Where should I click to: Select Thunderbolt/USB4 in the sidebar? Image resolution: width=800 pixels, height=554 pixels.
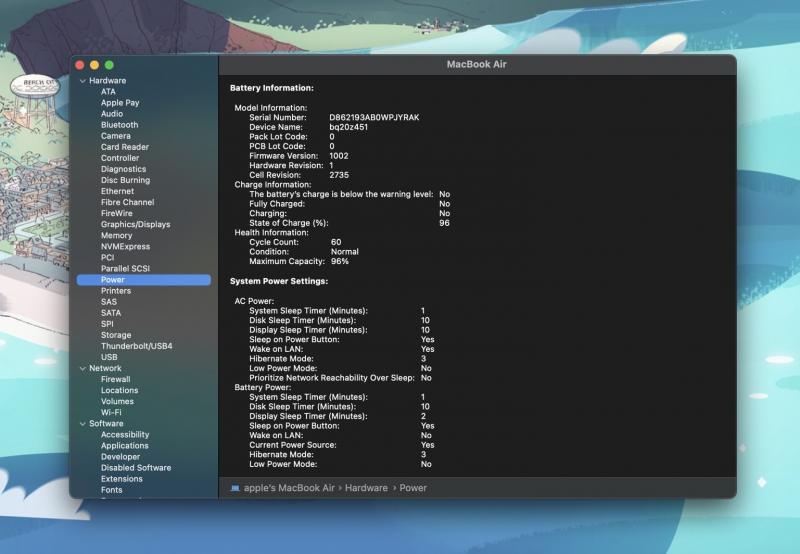[136, 346]
